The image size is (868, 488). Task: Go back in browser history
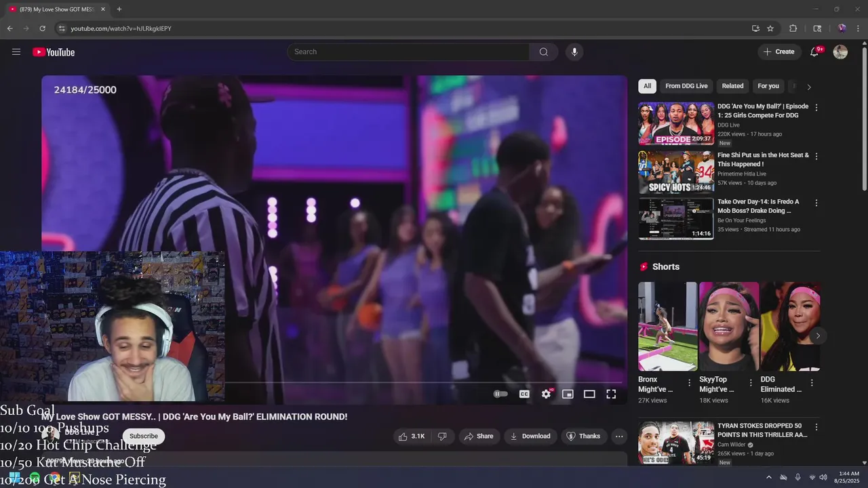9,28
